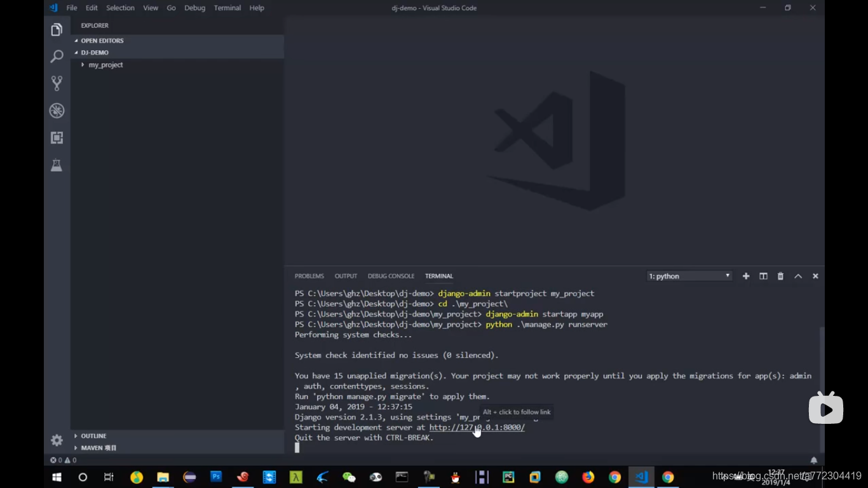Open Firefox from the taskbar
Viewport: 868px width, 488px height.
tap(588, 477)
